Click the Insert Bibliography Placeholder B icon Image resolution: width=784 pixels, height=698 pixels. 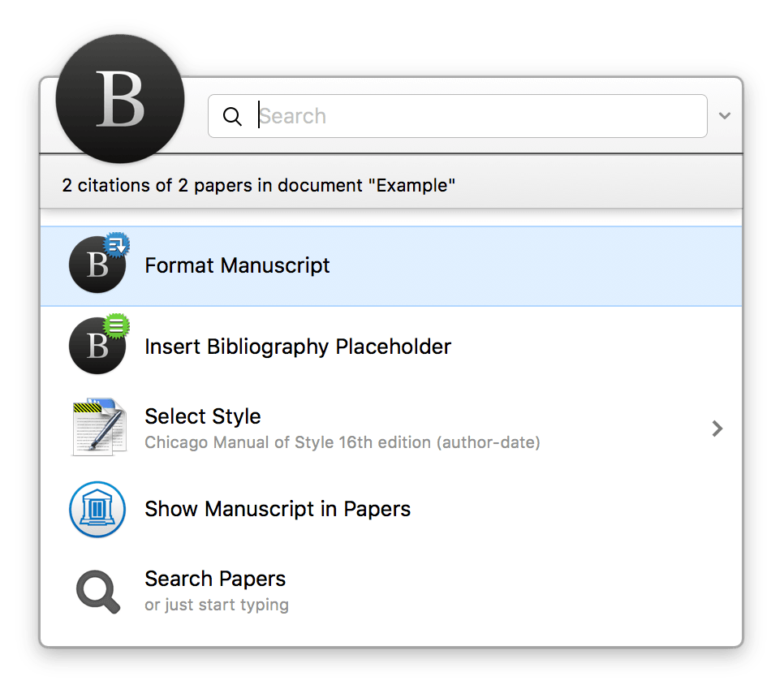[x=97, y=346]
